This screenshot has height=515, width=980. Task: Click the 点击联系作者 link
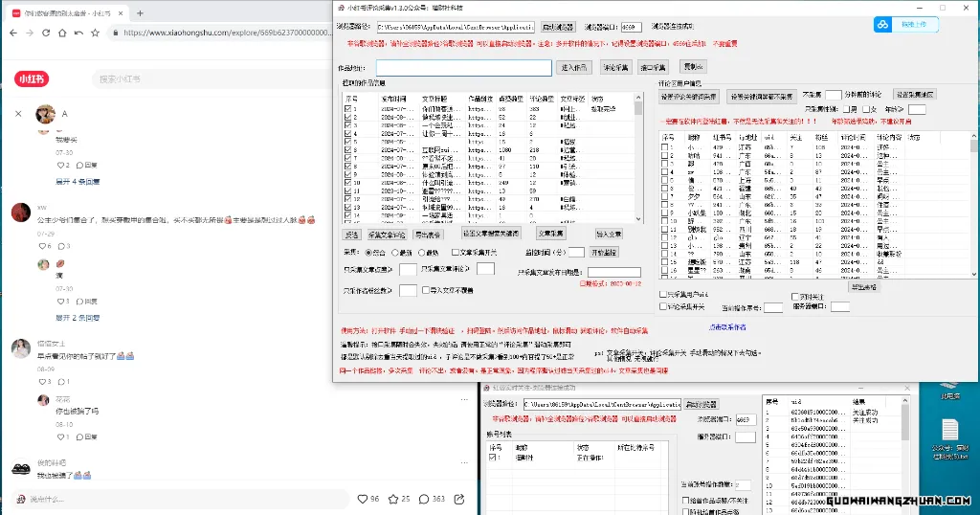(x=727, y=326)
